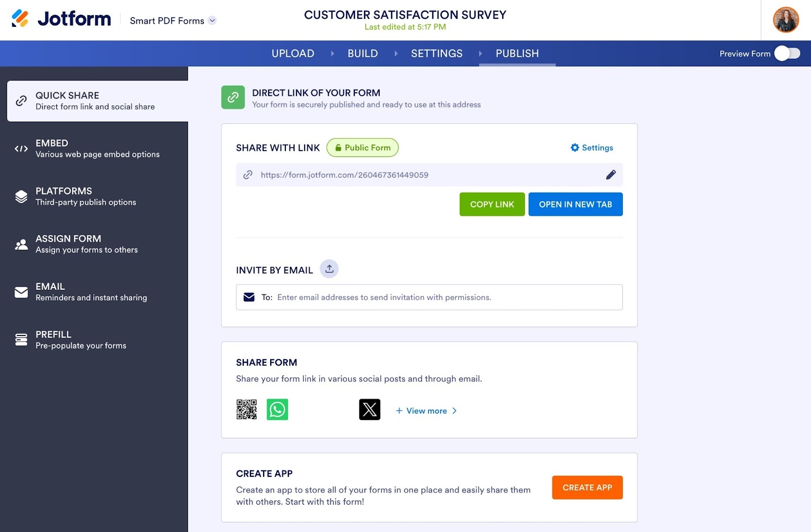This screenshot has width=811, height=532.
Task: Click the Platforms layers icon
Action: [x=21, y=196]
